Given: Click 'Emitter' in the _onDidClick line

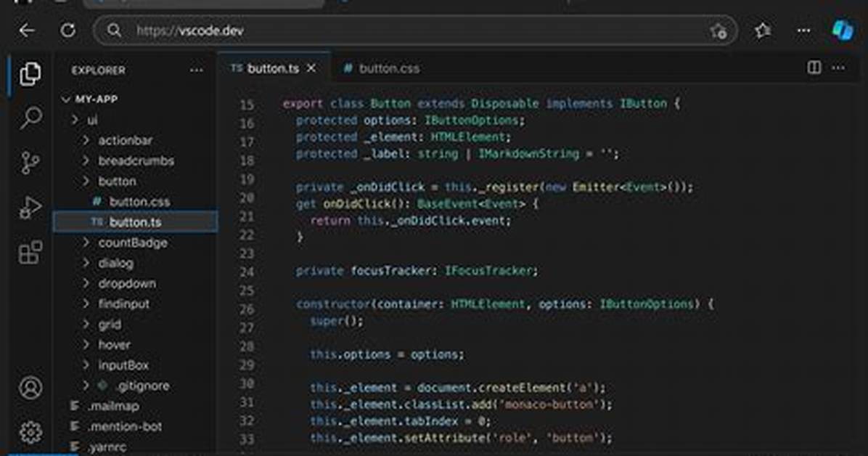Looking at the screenshot, I should (596, 187).
